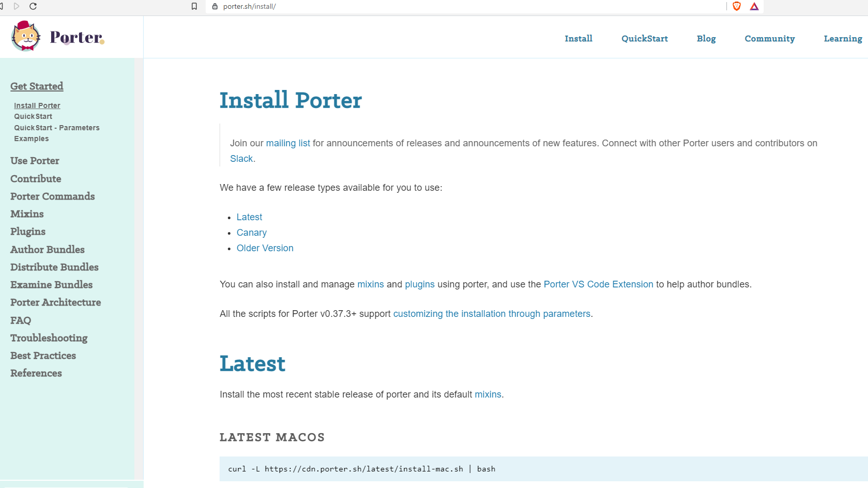This screenshot has height=488, width=868.
Task: Open the Porter VS Code Extension link
Action: tap(598, 284)
